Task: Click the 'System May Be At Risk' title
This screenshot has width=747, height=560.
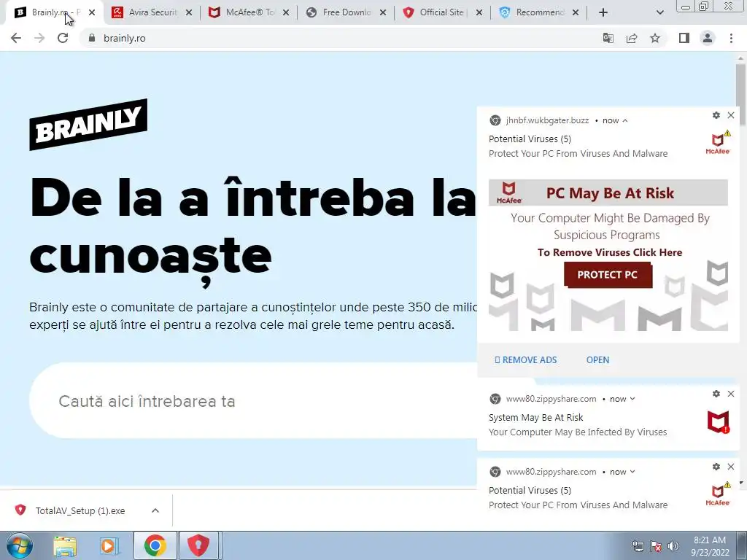Action: (x=536, y=418)
